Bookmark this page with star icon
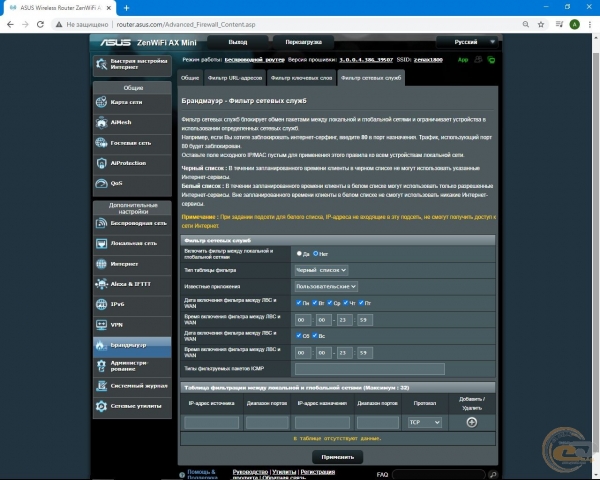This screenshot has height=480, width=600. 541,24
